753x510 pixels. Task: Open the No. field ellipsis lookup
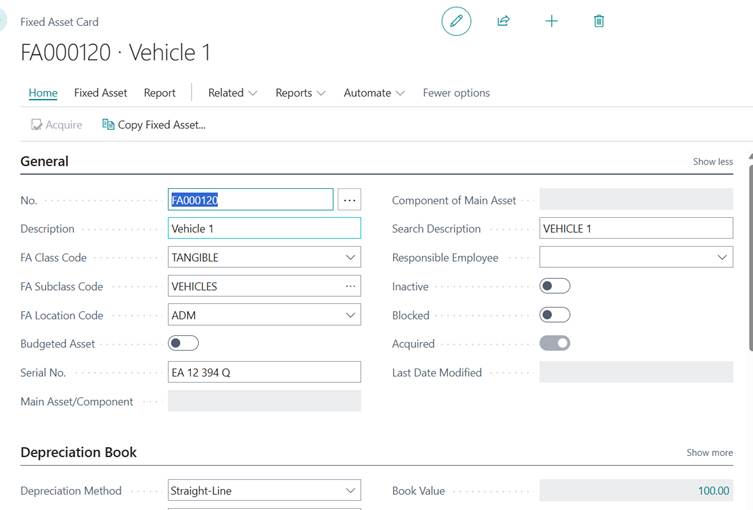tap(349, 200)
